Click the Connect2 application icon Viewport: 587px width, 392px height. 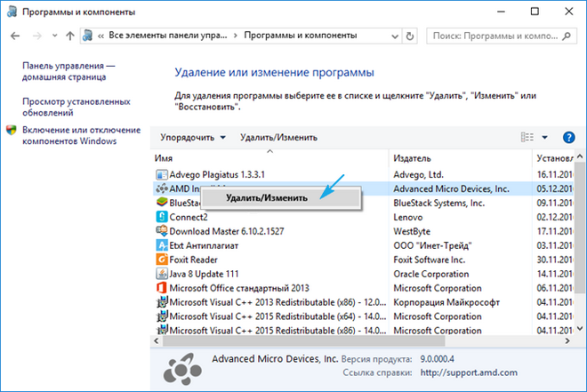click(162, 217)
